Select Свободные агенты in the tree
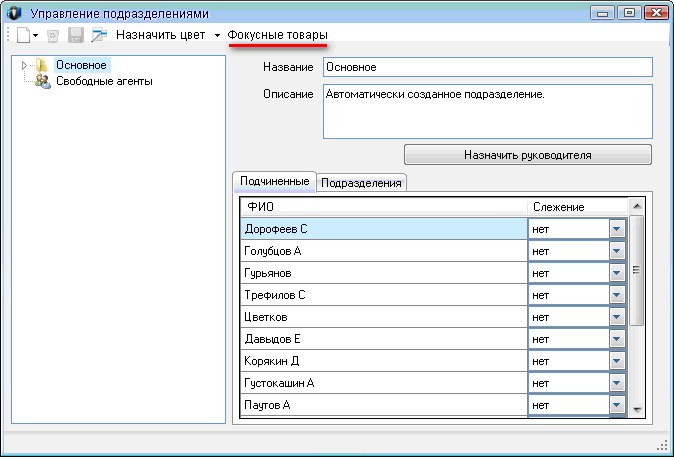 click(104, 81)
